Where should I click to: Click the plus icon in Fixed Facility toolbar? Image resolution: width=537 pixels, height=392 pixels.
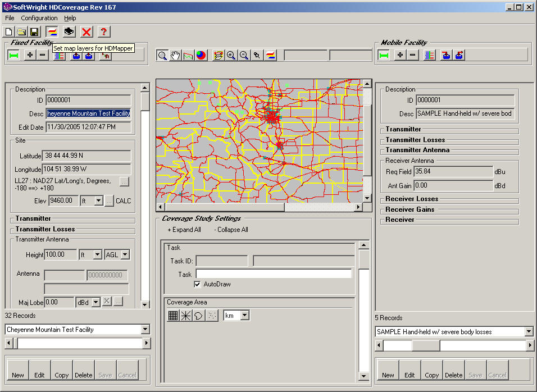click(x=30, y=55)
